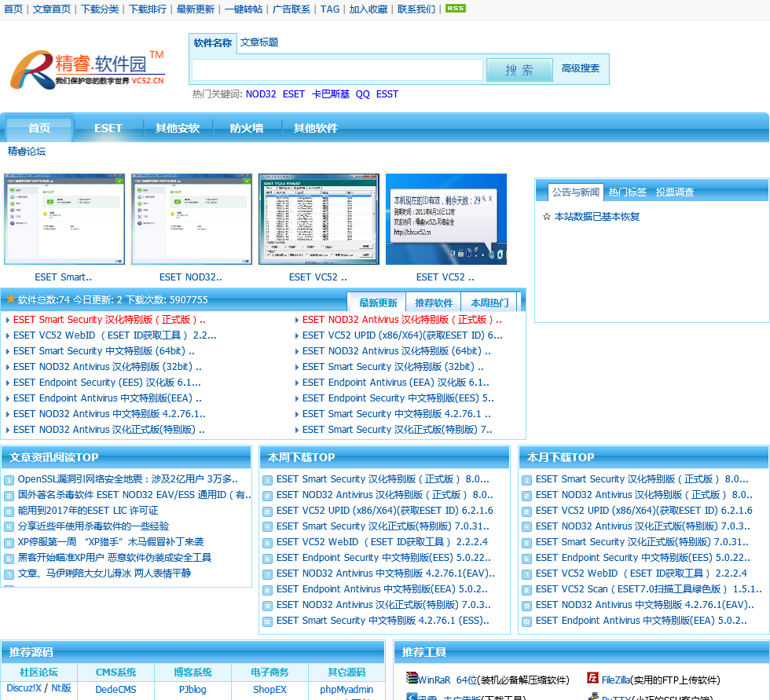This screenshot has height=700, width=770.
Task: Open the phpMyadmin source link
Action: (346, 689)
